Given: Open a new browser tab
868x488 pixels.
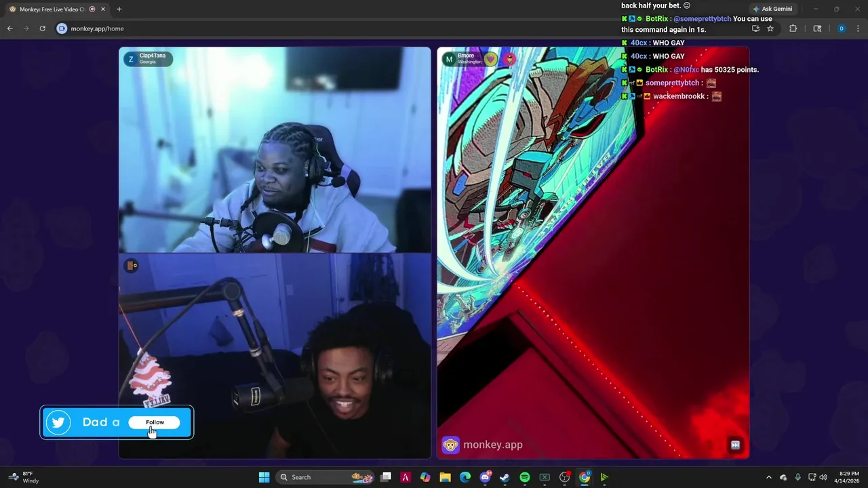Looking at the screenshot, I should [x=119, y=9].
